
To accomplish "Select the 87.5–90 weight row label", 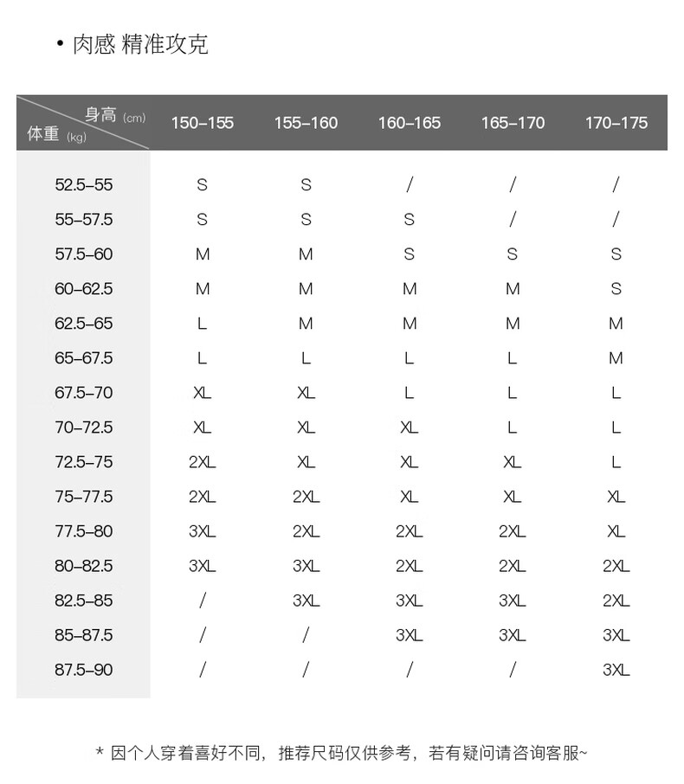I will click(x=83, y=670).
